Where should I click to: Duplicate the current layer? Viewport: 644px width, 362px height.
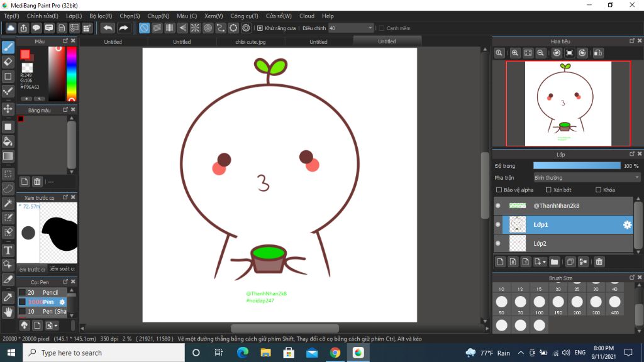[570, 262]
